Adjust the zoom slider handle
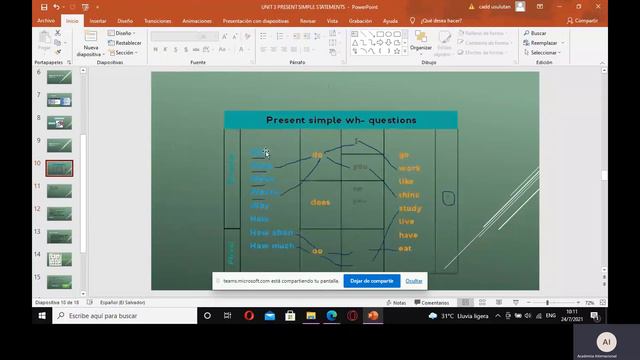Viewport: 640px width, 360px height. click(547, 302)
